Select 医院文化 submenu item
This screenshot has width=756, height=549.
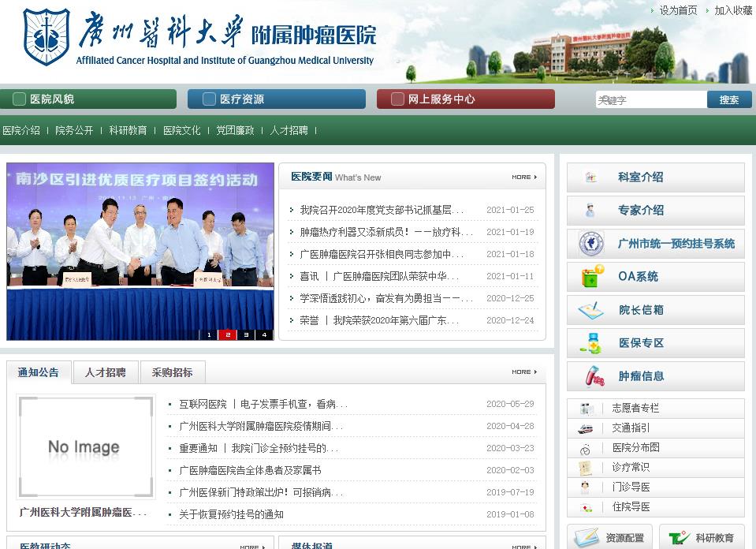182,130
